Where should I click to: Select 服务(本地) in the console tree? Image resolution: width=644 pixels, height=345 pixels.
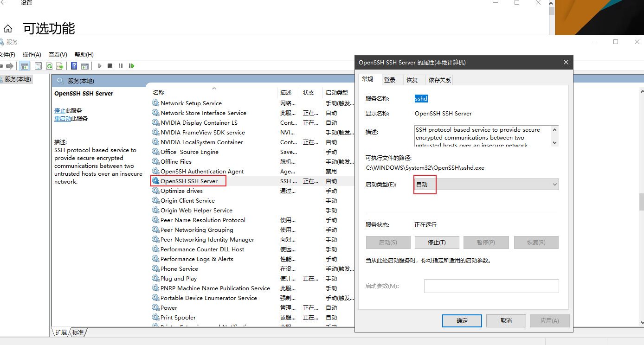[18, 79]
